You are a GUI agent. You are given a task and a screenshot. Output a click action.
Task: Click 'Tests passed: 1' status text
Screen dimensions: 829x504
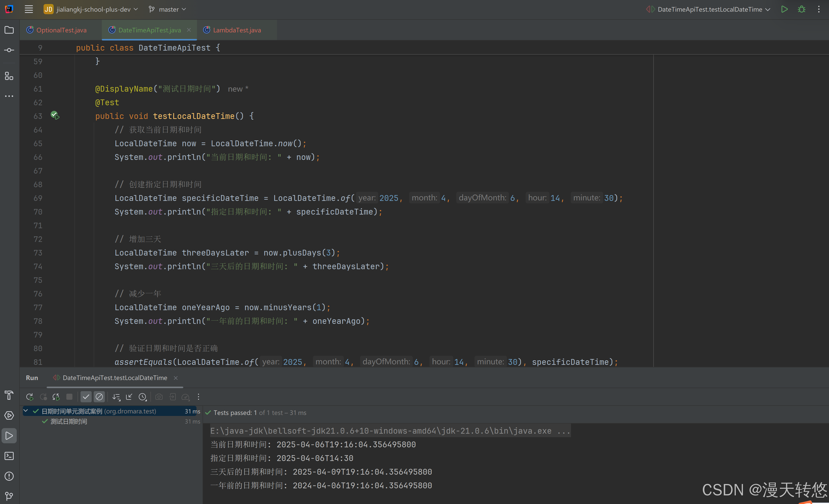point(235,413)
